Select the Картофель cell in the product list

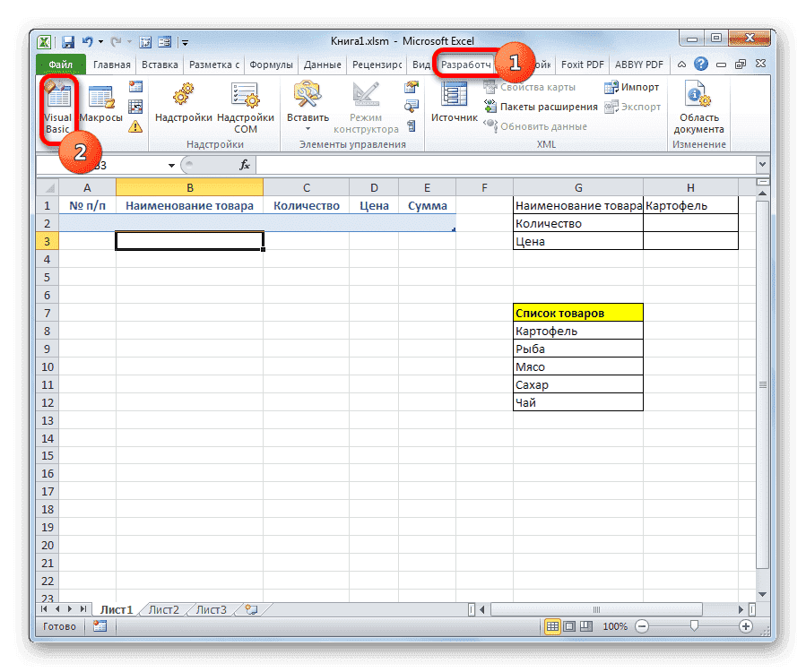[x=547, y=331]
